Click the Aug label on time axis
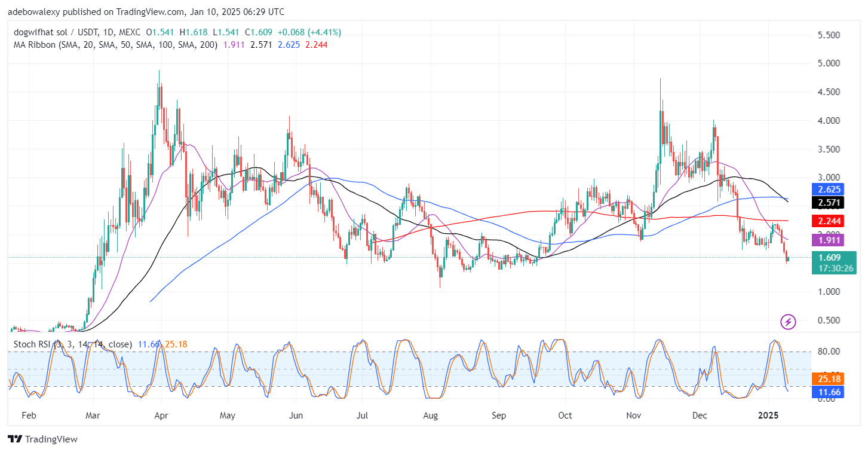The width and height of the screenshot is (868, 452). click(430, 414)
